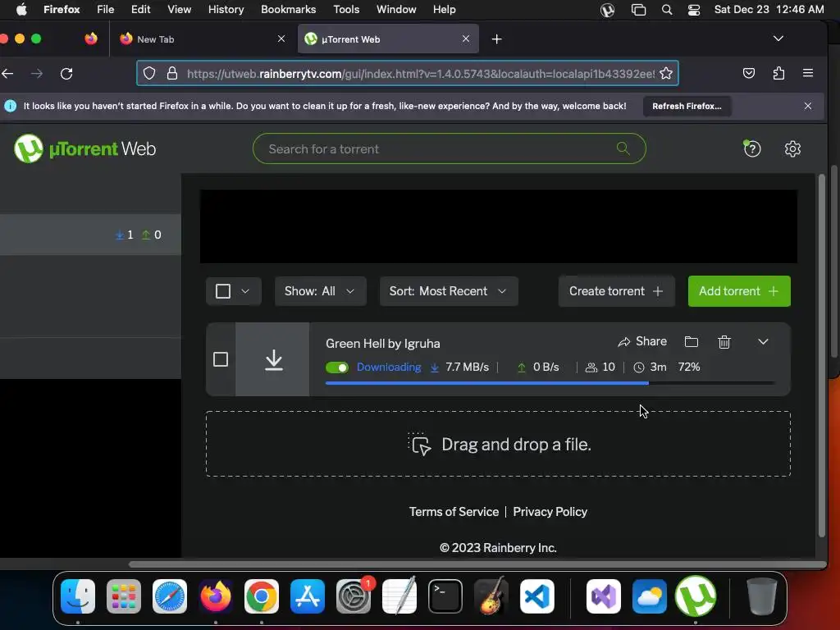Screen dimensions: 840x630
Task: Click the Share button on Green Hell
Action: tap(642, 342)
